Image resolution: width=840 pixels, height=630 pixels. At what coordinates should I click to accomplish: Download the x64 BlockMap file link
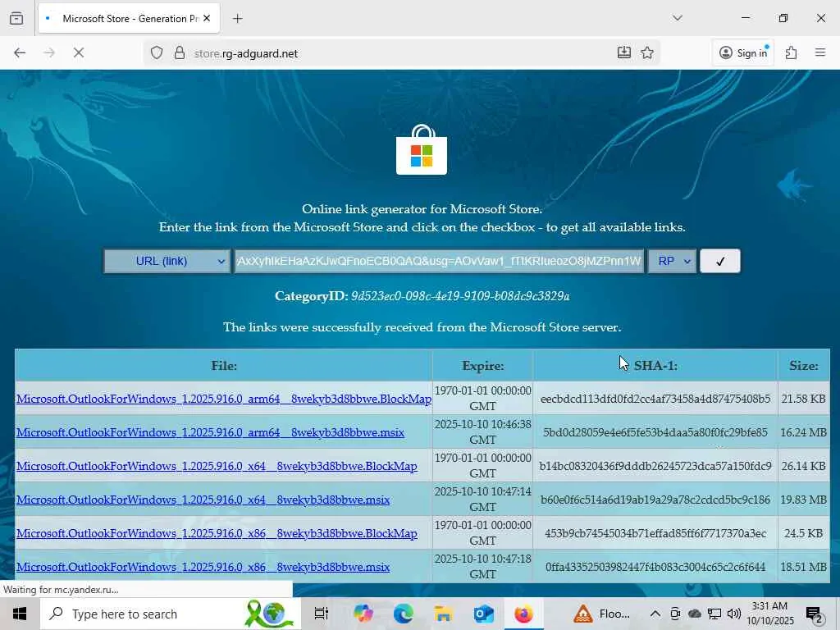[217, 466]
